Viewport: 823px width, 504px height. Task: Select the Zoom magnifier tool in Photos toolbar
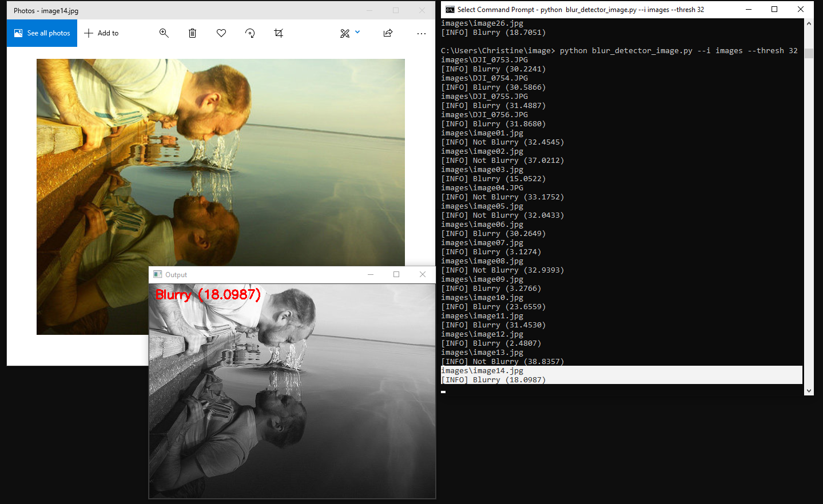point(164,33)
